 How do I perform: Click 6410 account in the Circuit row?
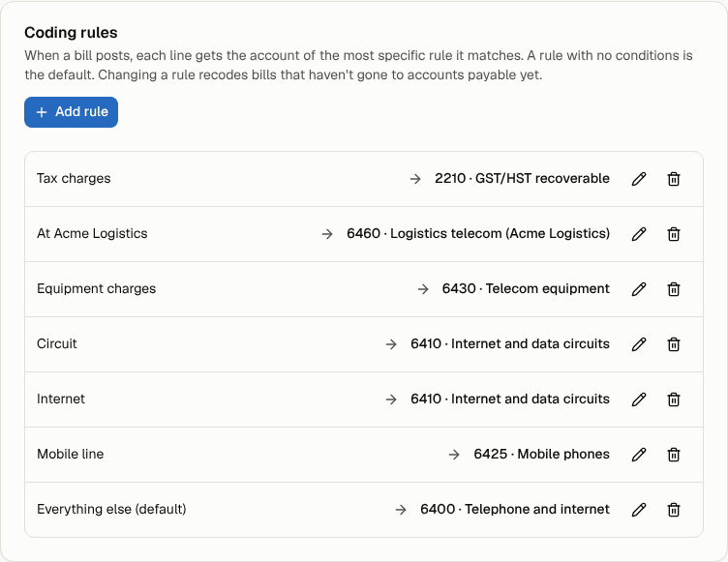pos(510,344)
